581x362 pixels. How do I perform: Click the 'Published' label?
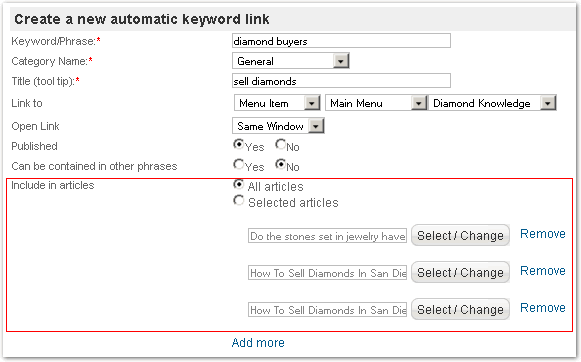pyautogui.click(x=34, y=146)
